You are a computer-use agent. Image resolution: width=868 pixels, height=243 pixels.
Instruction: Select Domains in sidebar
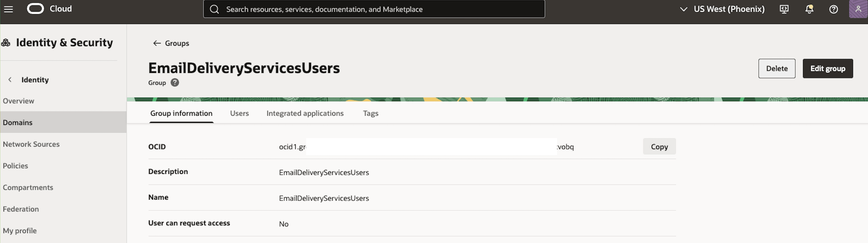pos(63,122)
